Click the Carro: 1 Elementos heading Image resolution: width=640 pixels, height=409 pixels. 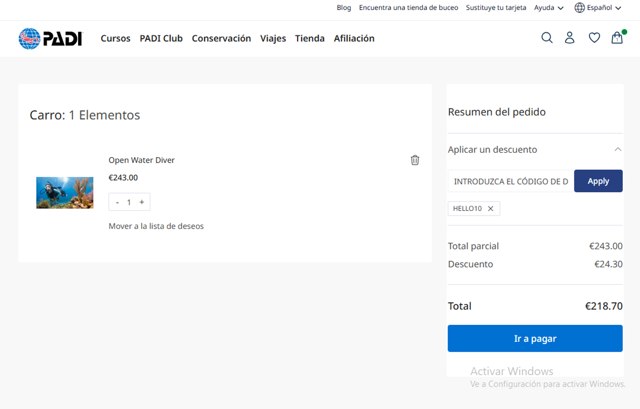click(x=84, y=115)
